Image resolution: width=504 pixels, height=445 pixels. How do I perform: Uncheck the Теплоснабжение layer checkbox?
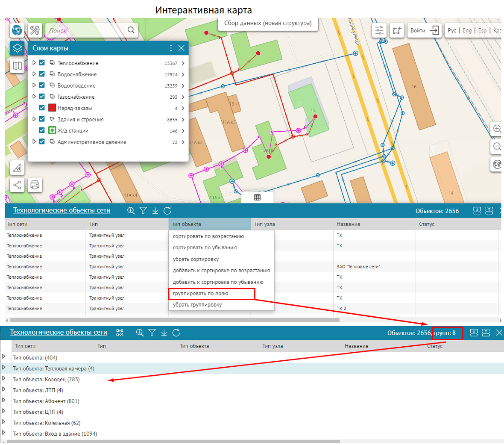click(42, 63)
